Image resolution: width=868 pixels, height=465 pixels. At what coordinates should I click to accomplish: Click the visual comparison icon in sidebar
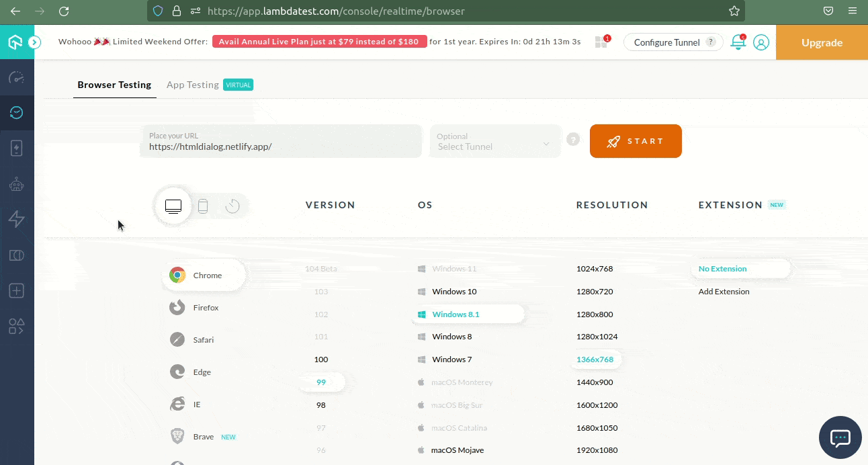click(18, 255)
